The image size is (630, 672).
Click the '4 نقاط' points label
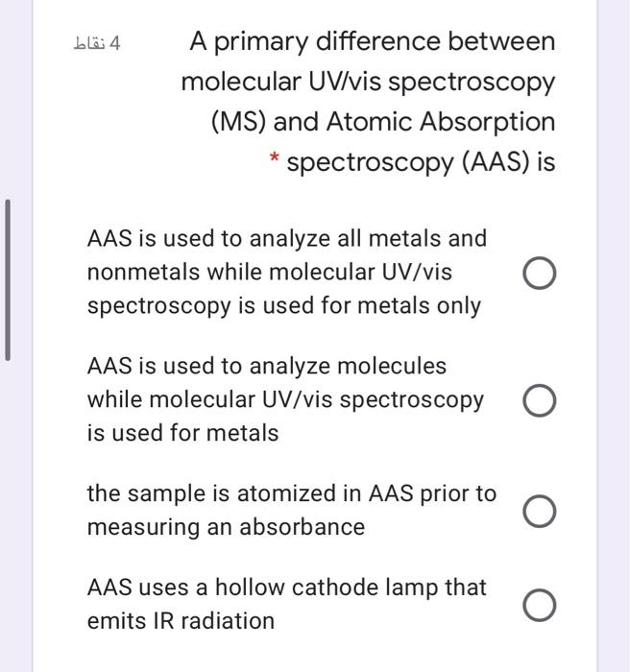pyautogui.click(x=97, y=43)
